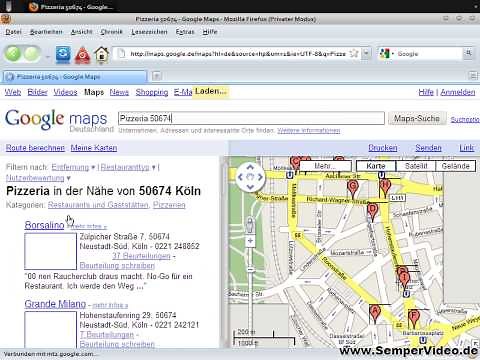Switch map to Karte view

pyautogui.click(x=376, y=166)
